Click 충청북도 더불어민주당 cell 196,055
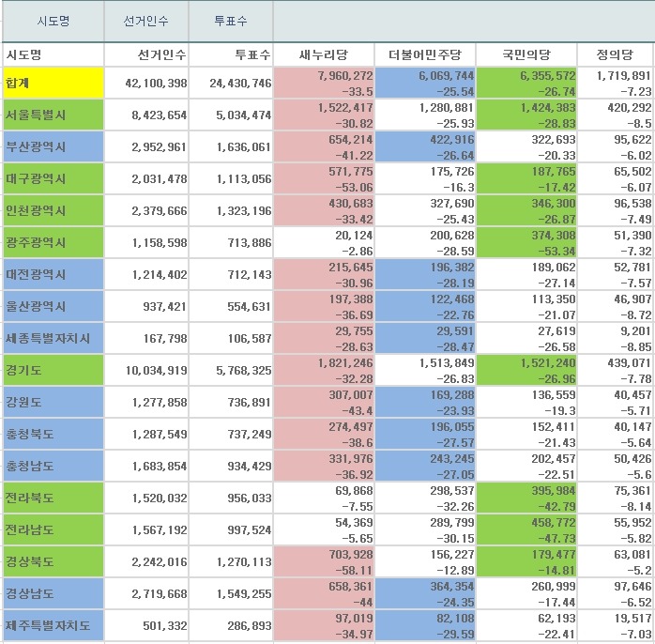 (x=425, y=434)
